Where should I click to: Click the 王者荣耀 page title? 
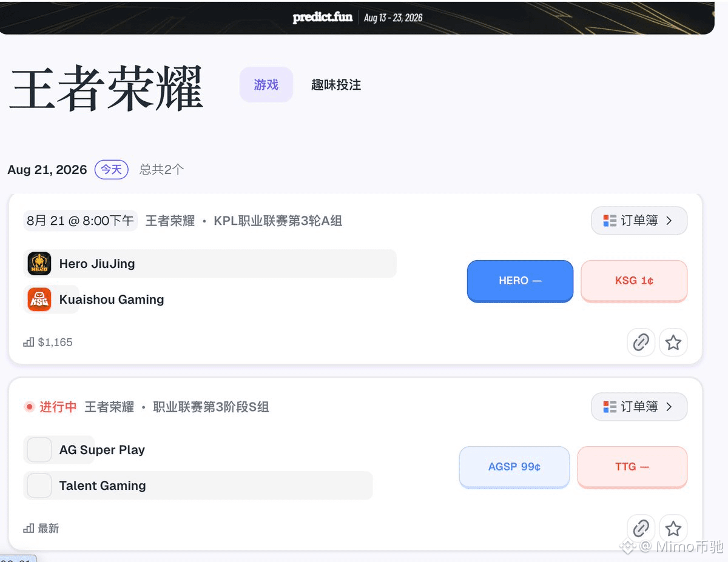coord(107,88)
